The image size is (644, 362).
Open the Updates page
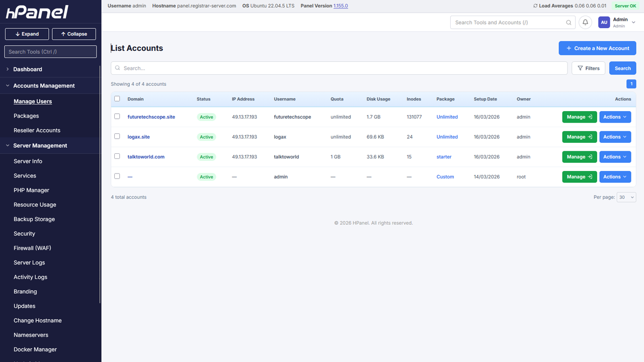pyautogui.click(x=24, y=306)
